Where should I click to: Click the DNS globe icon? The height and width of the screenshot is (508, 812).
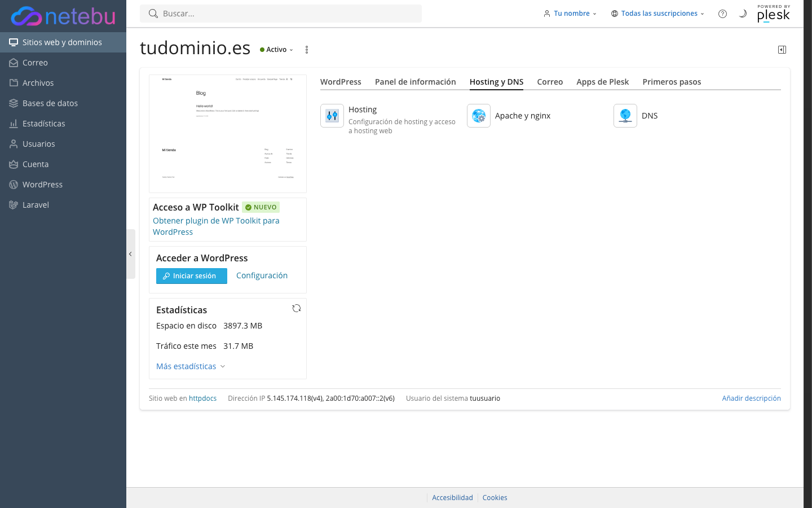tap(625, 116)
